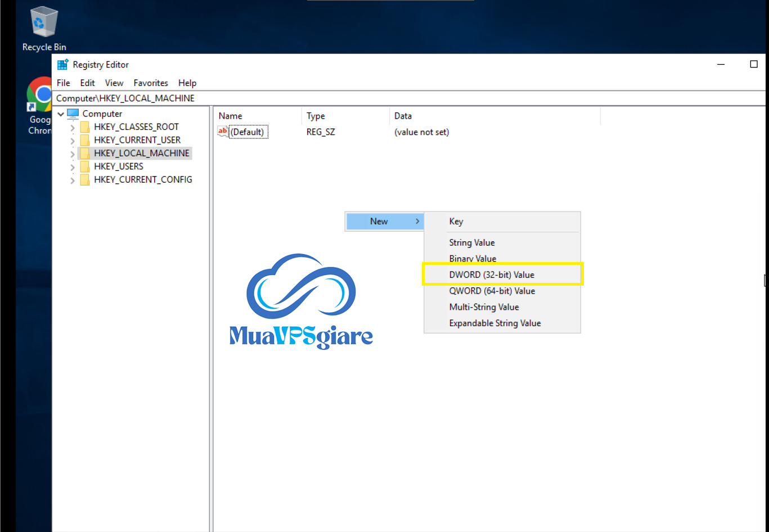Select Key in the New submenu

pyautogui.click(x=456, y=222)
